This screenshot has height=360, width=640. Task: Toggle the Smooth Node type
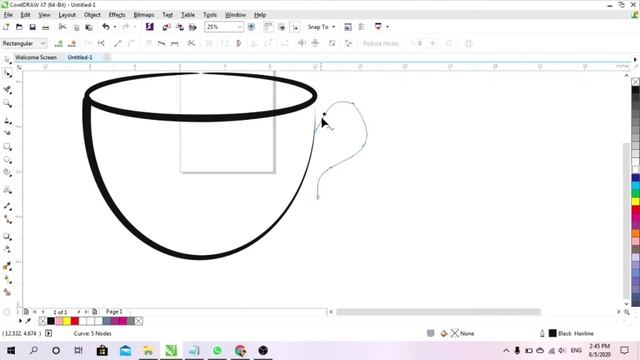(161, 43)
